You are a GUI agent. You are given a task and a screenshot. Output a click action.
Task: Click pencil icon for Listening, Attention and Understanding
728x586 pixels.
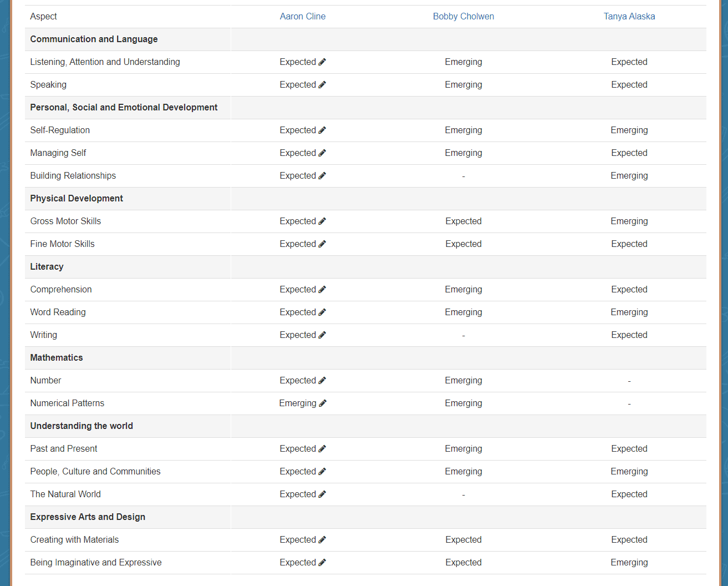[x=322, y=62]
